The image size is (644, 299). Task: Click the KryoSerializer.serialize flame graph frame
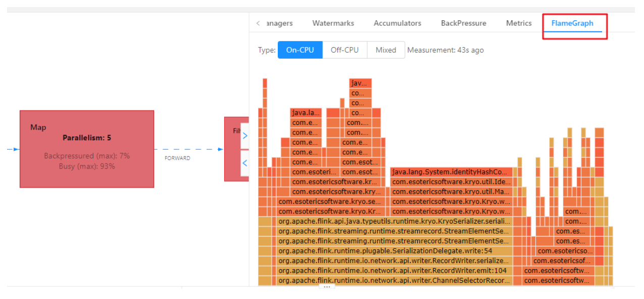click(x=394, y=222)
